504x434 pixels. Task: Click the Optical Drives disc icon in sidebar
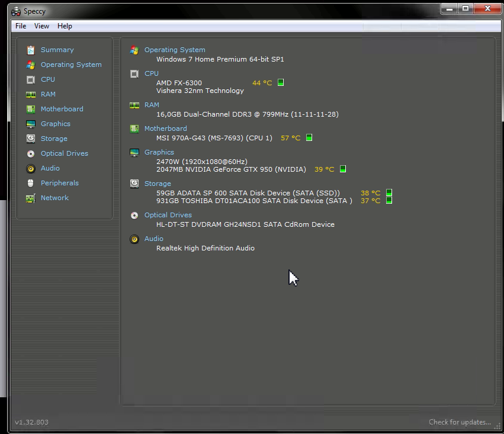pyautogui.click(x=31, y=154)
